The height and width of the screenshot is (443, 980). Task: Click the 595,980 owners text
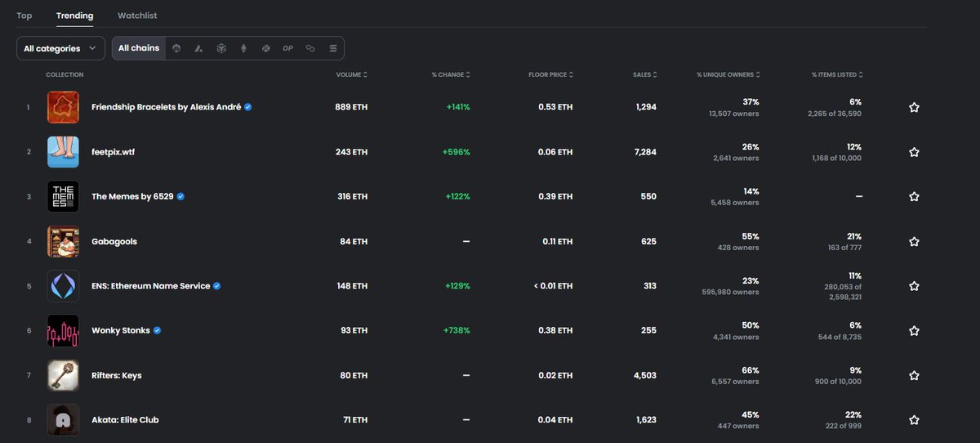pyautogui.click(x=730, y=292)
